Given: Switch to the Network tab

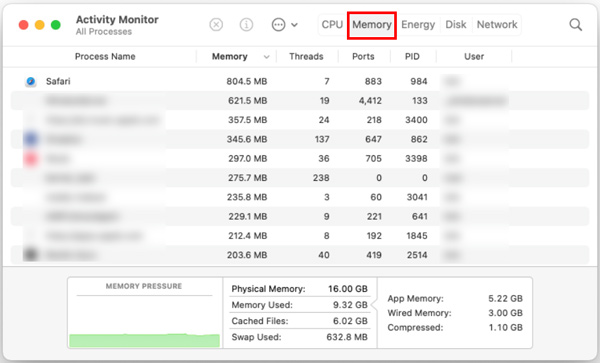Looking at the screenshot, I should [x=497, y=25].
